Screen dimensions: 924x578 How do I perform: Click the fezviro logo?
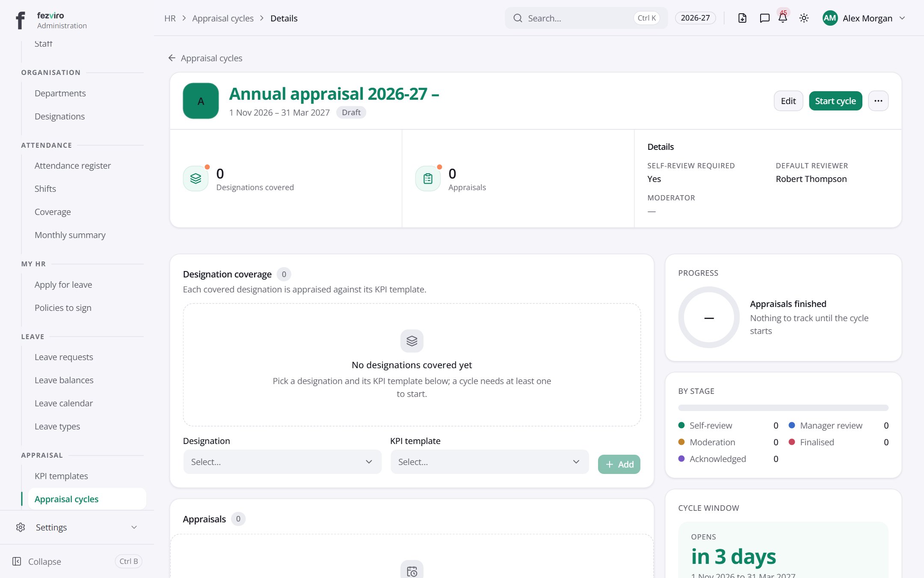(20, 20)
